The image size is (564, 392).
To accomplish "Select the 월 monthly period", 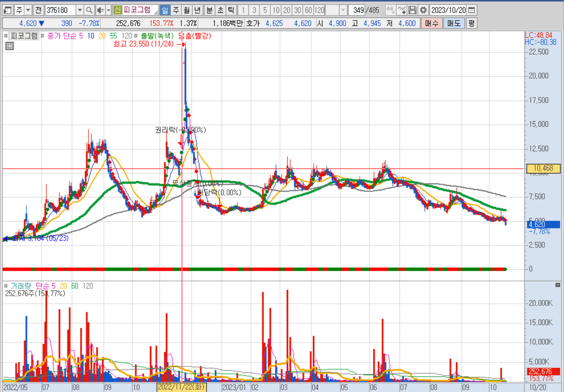I will tap(186, 10).
